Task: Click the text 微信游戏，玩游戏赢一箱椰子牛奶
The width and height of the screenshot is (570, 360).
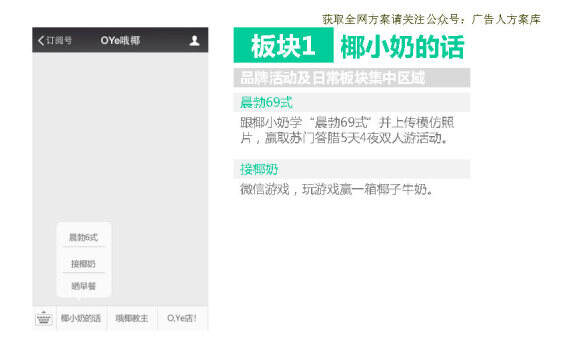Action: click(337, 189)
